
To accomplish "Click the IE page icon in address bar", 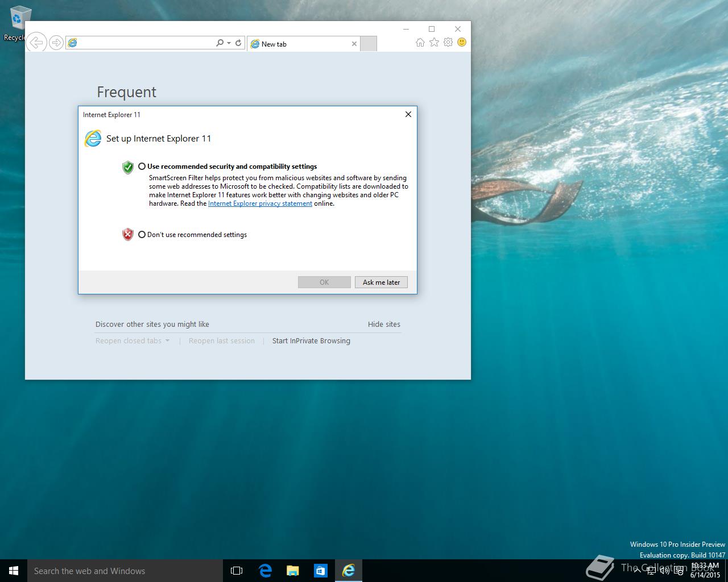I will coord(72,43).
